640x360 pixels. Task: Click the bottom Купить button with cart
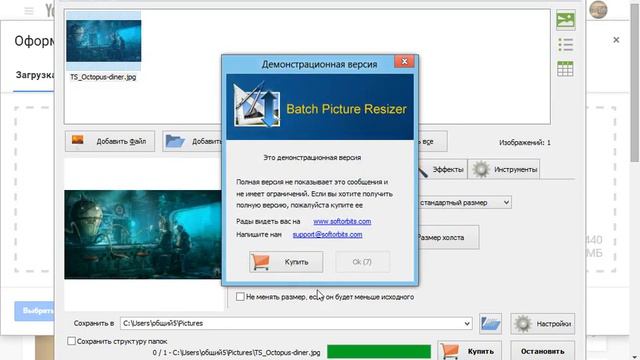469,351
